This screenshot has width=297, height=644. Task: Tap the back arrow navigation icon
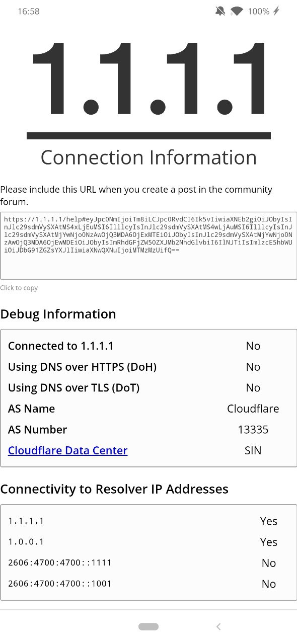pos(218,626)
